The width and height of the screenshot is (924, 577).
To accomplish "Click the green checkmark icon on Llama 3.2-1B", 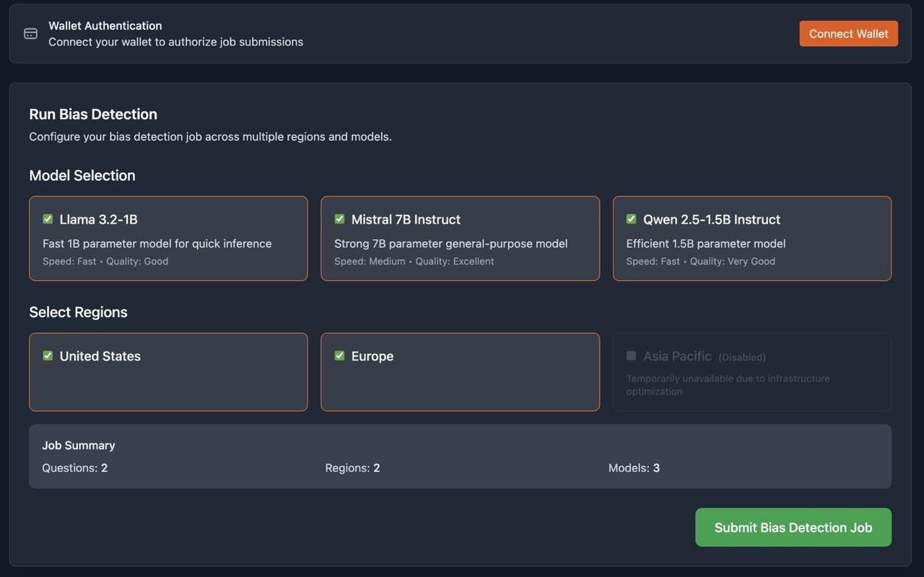I will [47, 218].
